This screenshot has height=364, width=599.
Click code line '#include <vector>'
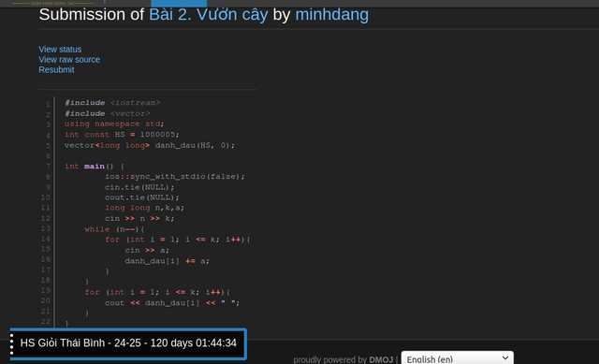pyautogui.click(x=108, y=113)
